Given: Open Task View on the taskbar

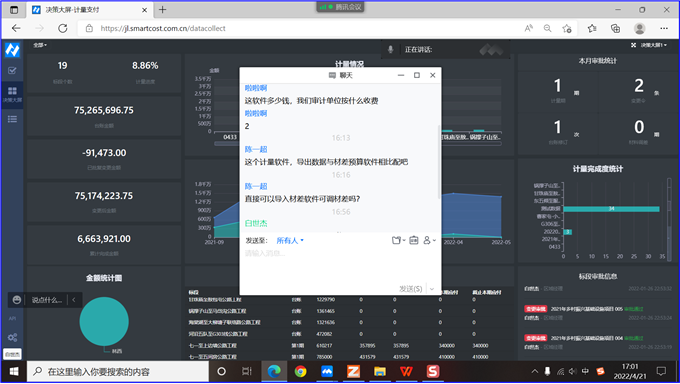Looking at the screenshot, I should point(247,372).
